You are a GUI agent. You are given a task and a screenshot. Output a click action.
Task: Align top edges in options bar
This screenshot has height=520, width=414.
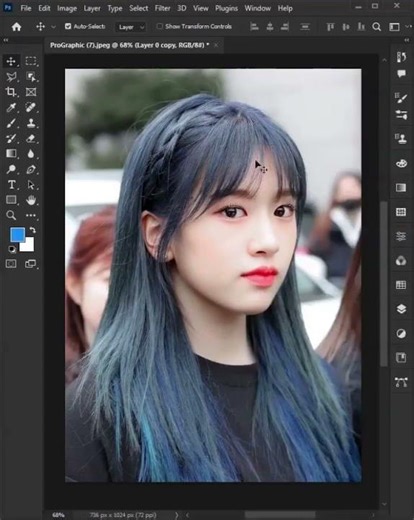(x=330, y=27)
